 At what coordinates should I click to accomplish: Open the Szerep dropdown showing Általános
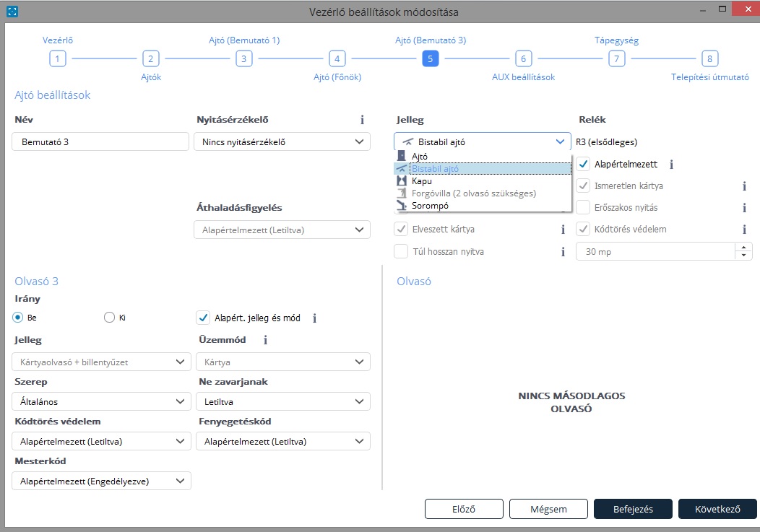pyautogui.click(x=101, y=401)
